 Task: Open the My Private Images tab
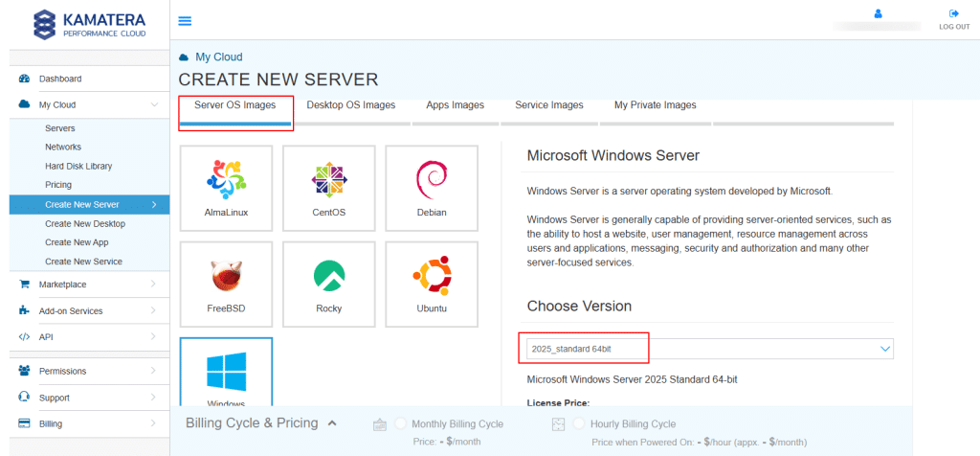point(655,105)
